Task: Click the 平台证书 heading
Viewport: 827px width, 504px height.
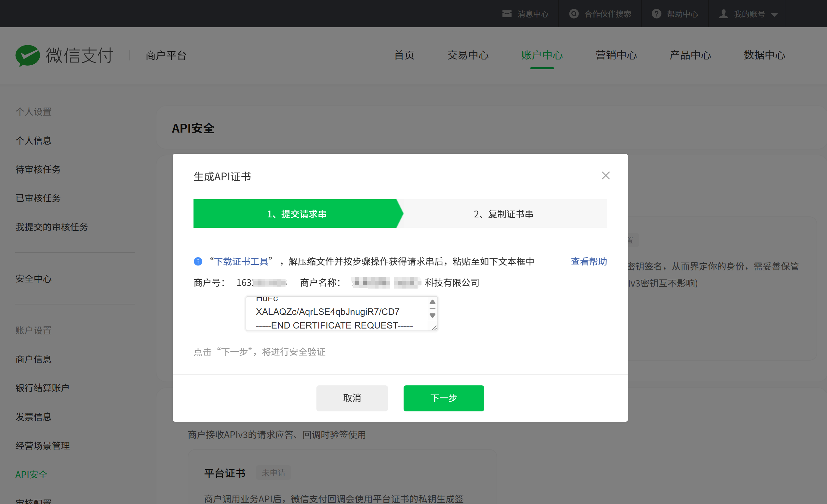Action: click(x=225, y=473)
